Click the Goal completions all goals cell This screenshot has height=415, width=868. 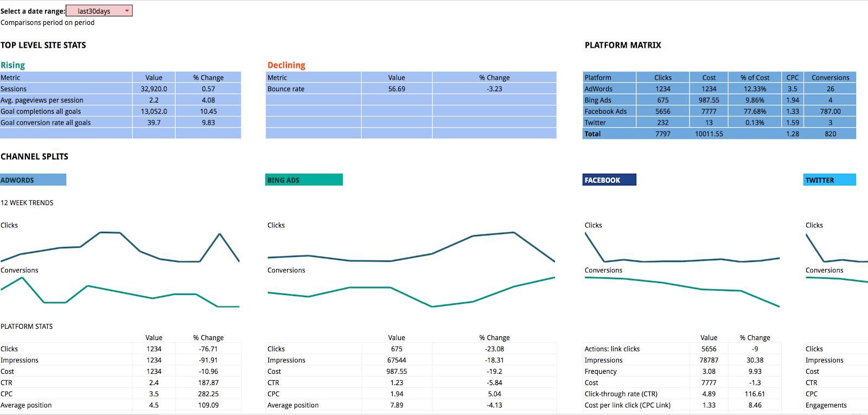click(x=66, y=112)
